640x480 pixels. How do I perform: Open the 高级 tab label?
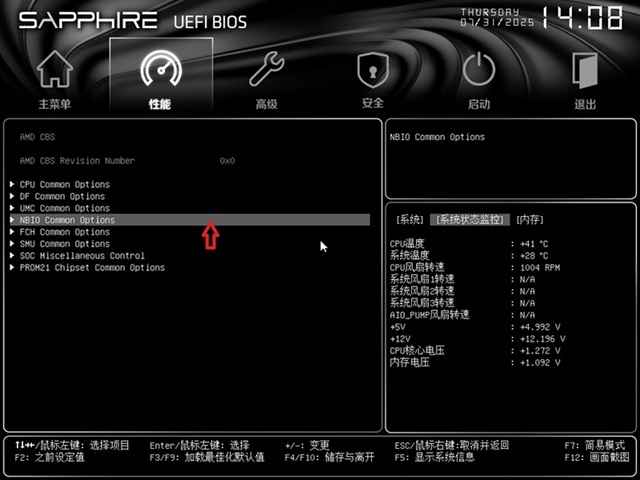pos(267,104)
